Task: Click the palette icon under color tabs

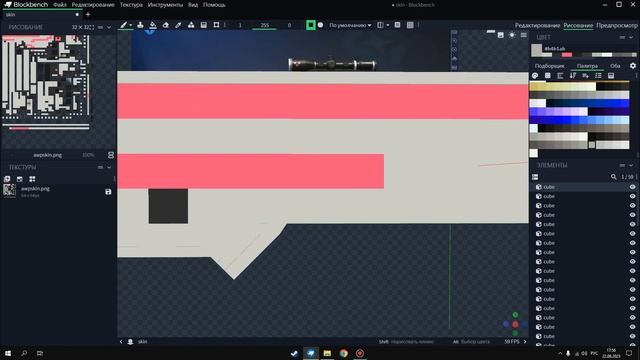Action: click(x=535, y=76)
